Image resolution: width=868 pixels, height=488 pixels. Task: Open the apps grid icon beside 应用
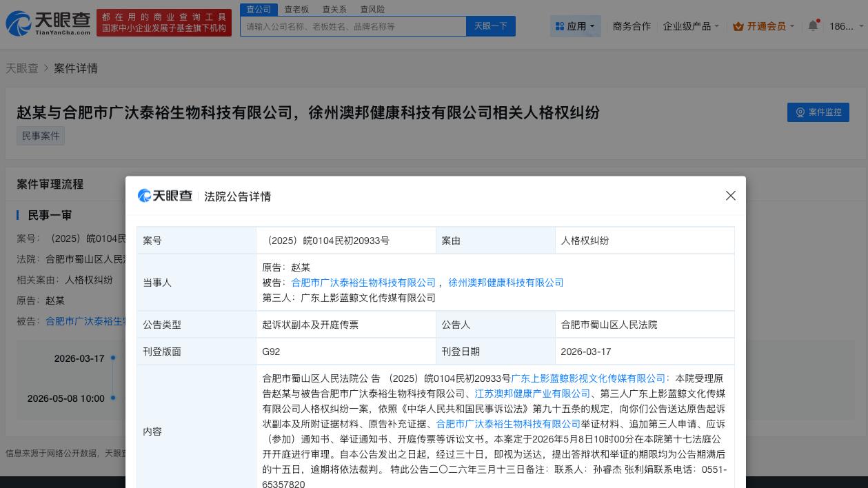click(561, 26)
